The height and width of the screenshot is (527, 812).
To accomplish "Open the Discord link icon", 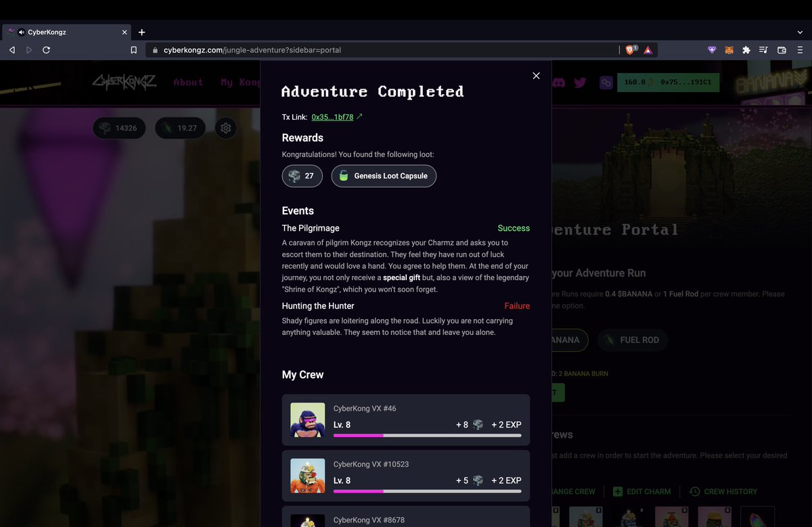I will [559, 83].
